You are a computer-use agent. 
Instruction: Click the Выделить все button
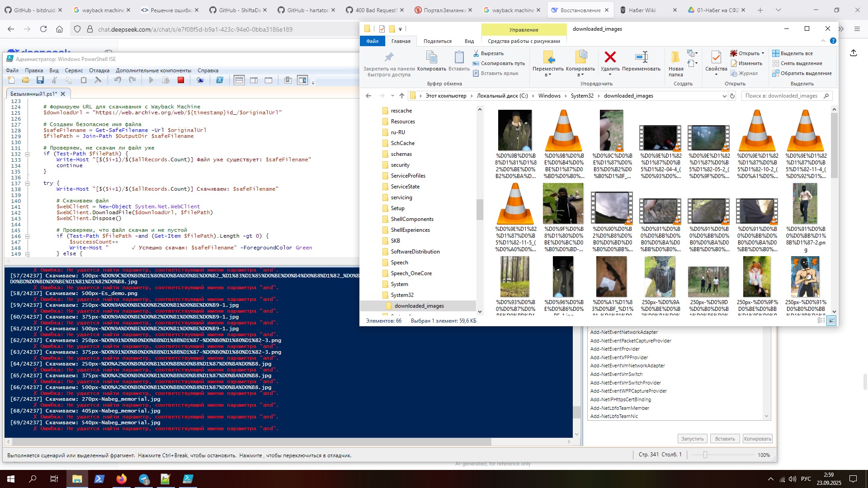click(x=796, y=53)
